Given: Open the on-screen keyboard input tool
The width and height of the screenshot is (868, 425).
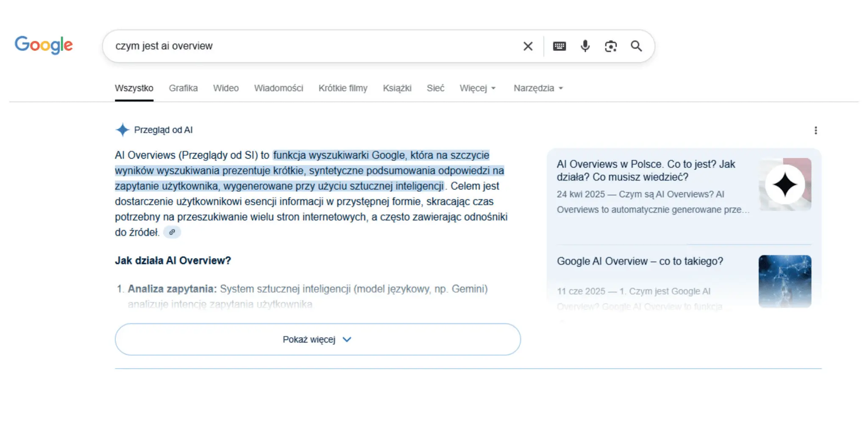Looking at the screenshot, I should (559, 46).
